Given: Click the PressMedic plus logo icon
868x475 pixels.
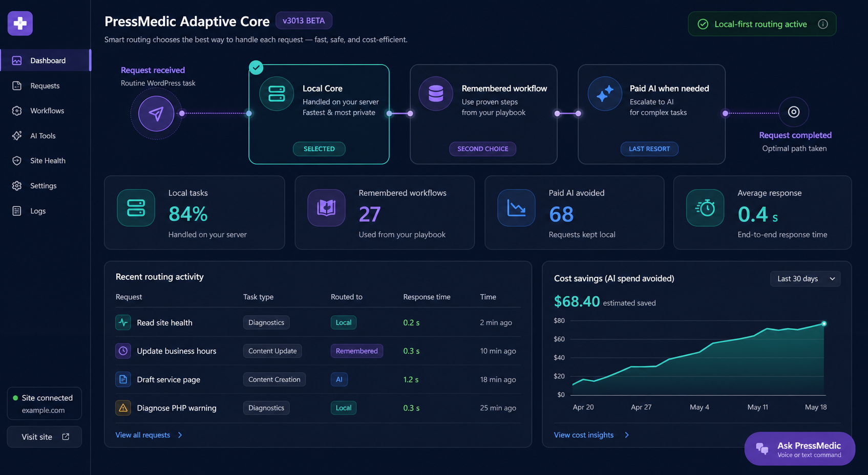Looking at the screenshot, I should click(20, 24).
